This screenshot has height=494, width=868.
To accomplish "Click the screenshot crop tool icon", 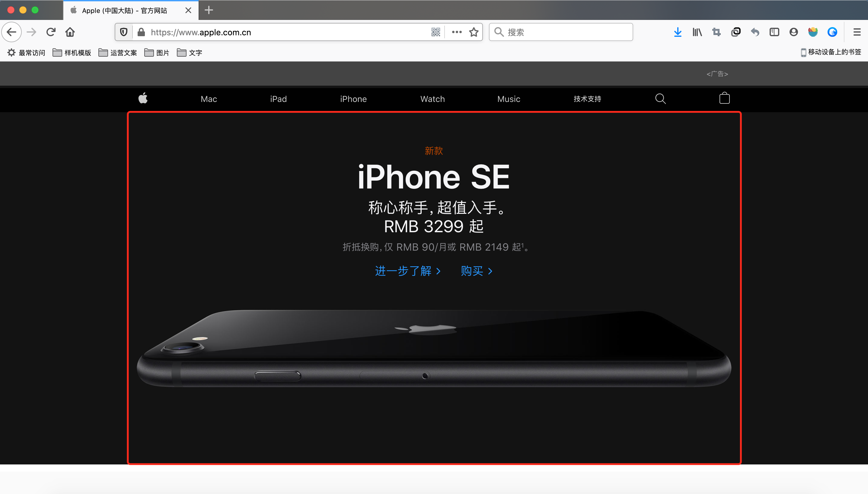I will point(716,32).
